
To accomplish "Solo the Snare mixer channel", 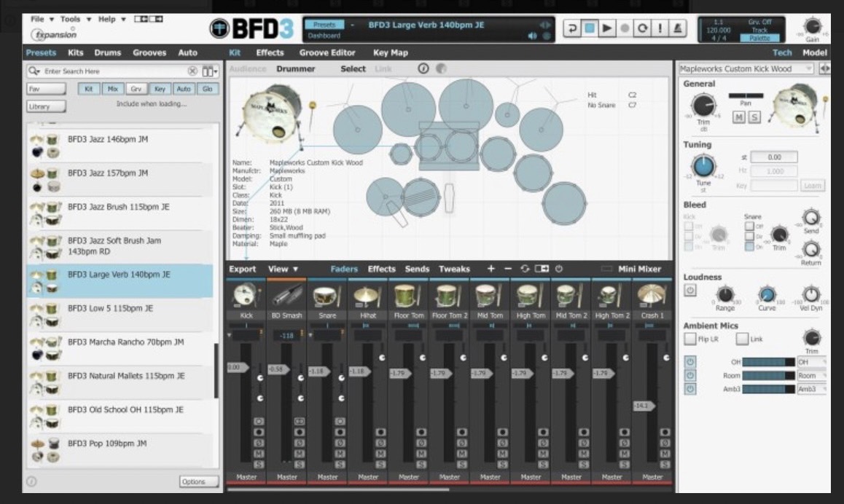I will (340, 464).
